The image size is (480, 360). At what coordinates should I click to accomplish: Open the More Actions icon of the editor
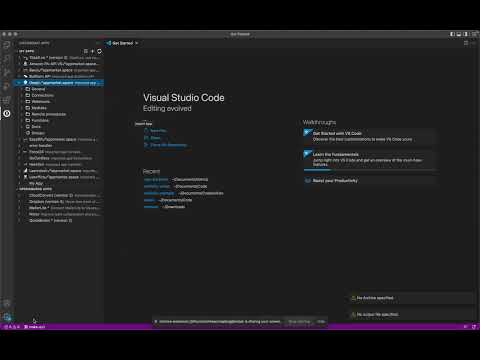tap(473, 43)
